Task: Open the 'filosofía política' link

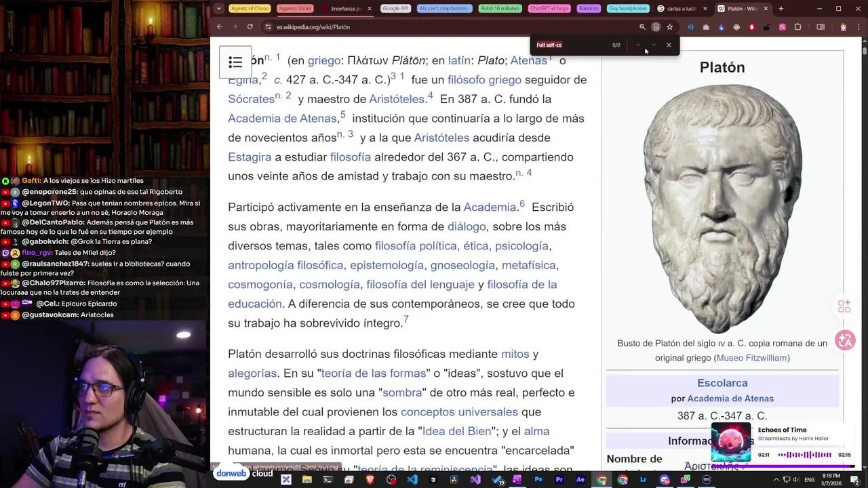Action: pos(416,245)
